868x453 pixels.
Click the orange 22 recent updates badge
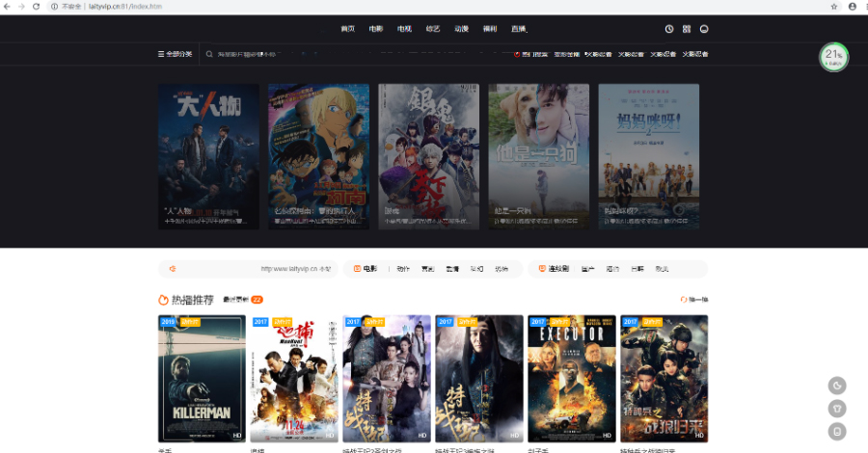[257, 300]
